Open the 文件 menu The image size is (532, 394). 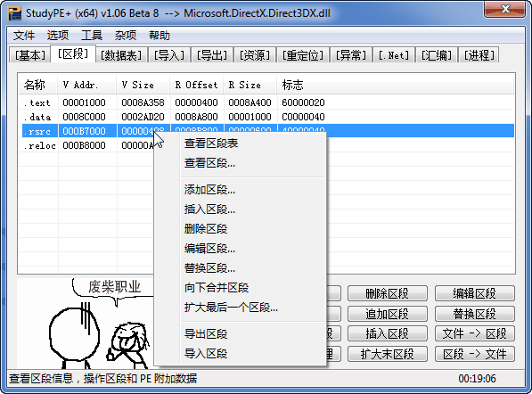24,36
